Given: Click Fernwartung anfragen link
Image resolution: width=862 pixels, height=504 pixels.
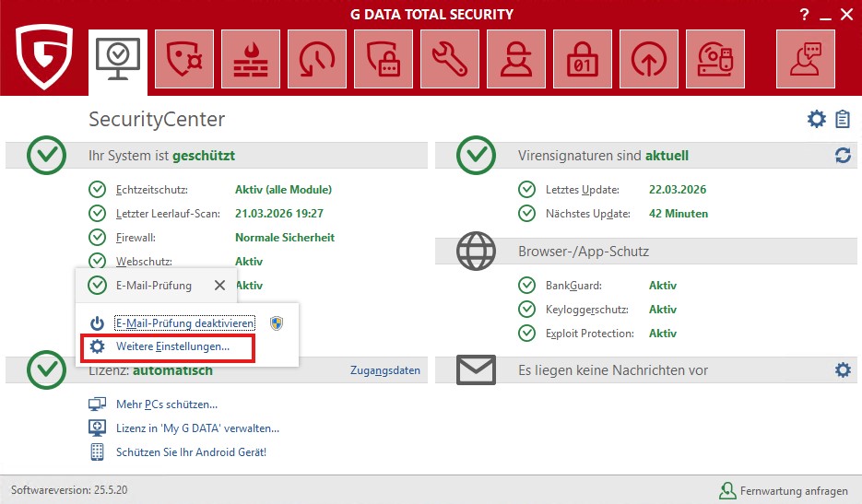Looking at the screenshot, I should click(x=794, y=491).
